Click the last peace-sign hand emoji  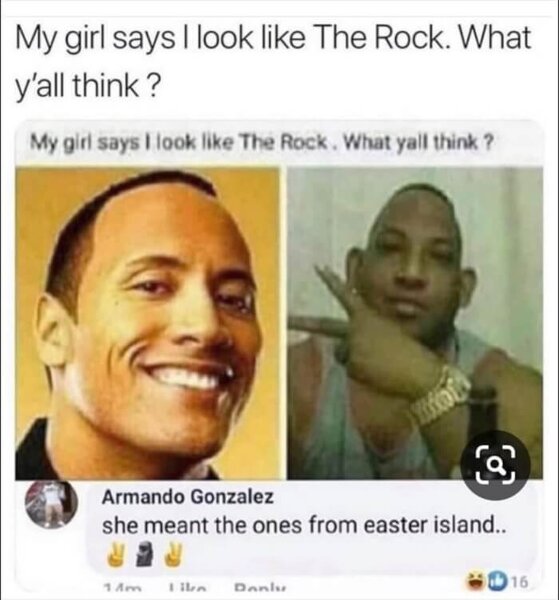click(x=170, y=553)
